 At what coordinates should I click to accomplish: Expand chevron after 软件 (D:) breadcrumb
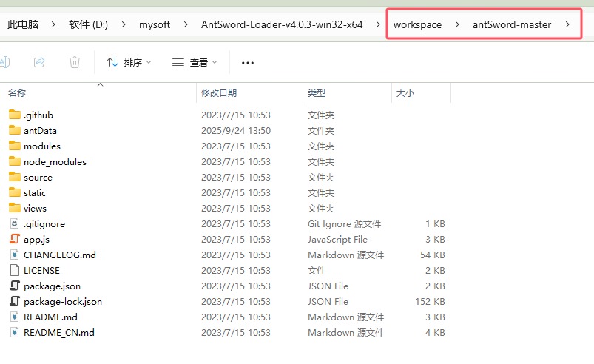(124, 24)
